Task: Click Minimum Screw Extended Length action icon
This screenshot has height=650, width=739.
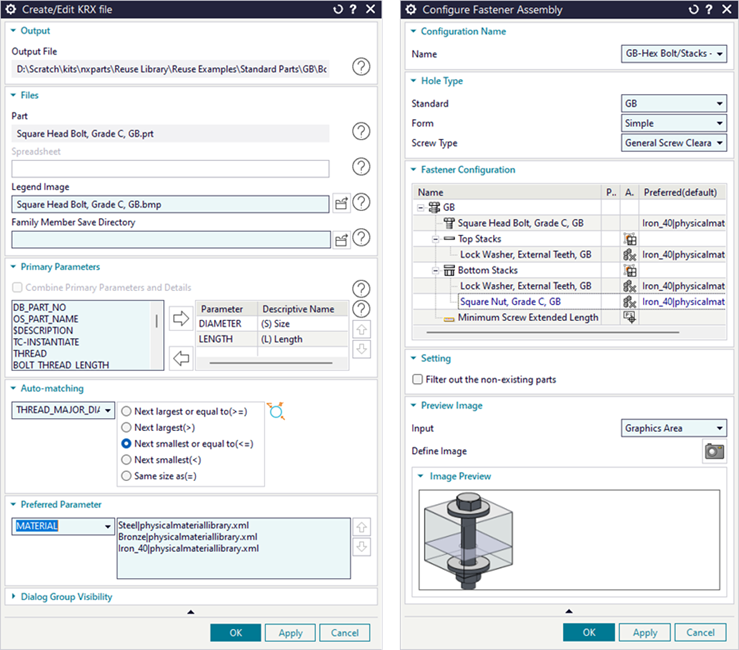Action: [x=630, y=317]
